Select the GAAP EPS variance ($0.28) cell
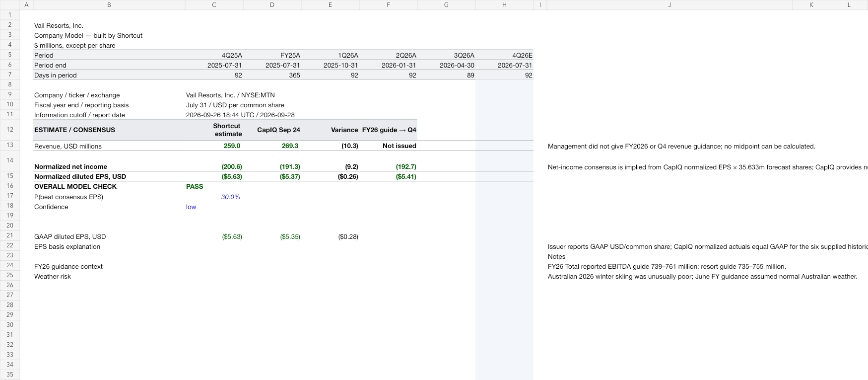Viewport: 868px width, 380px height. 330,236
